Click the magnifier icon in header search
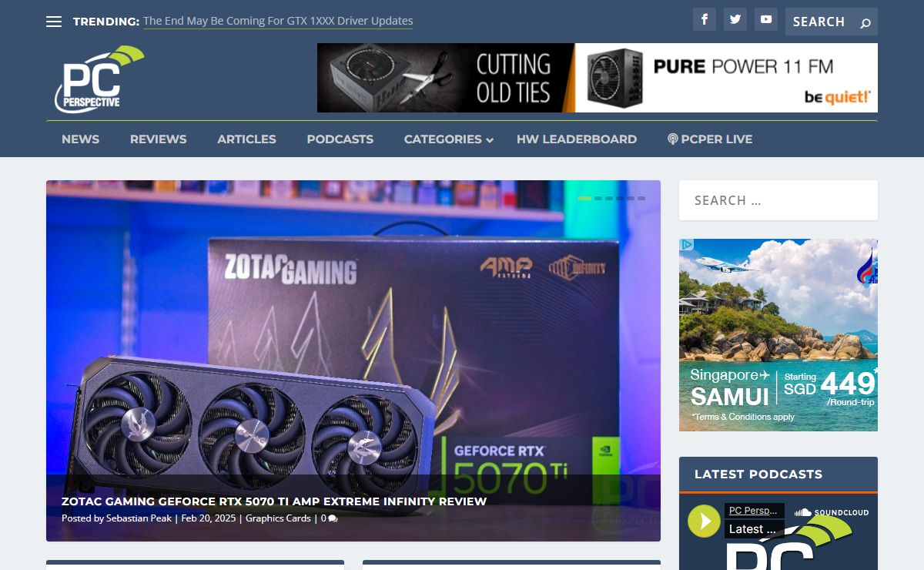 865,23
